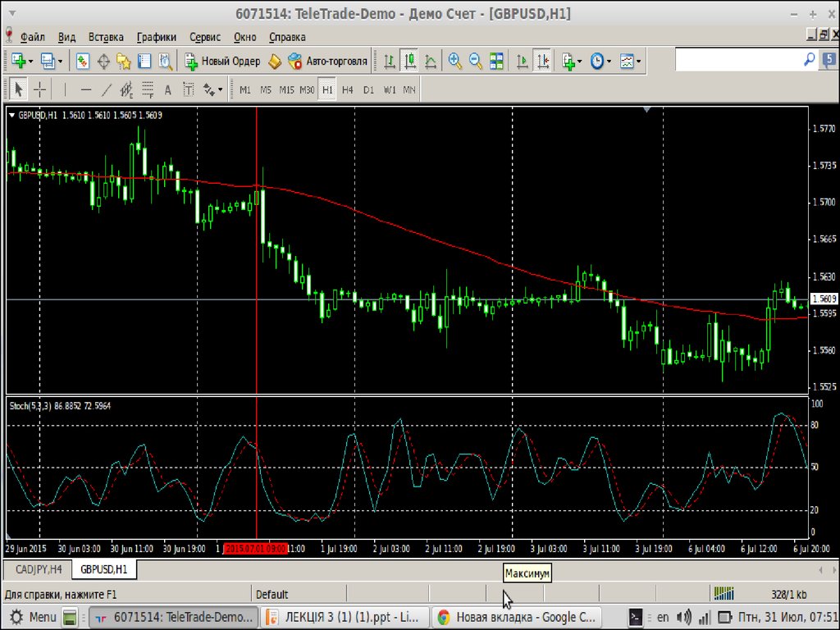
Task: Click the red 2015.07.01 09:00 time marker
Action: (256, 549)
